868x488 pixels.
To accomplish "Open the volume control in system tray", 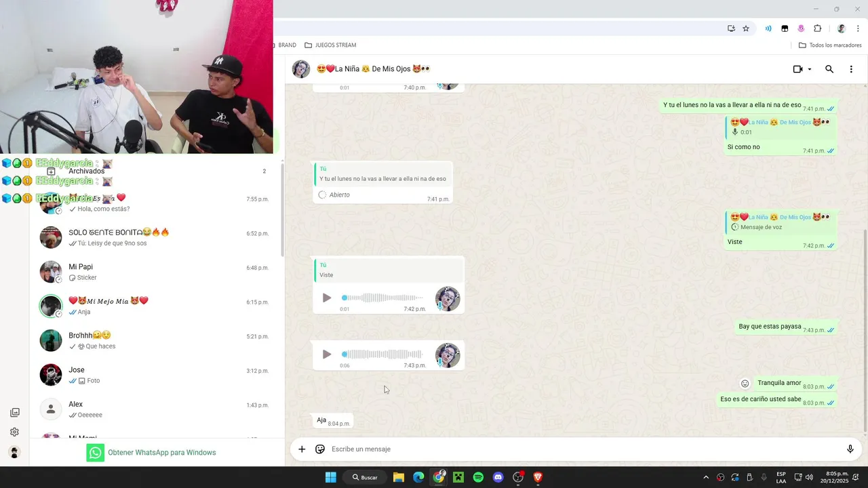I will coord(809,477).
